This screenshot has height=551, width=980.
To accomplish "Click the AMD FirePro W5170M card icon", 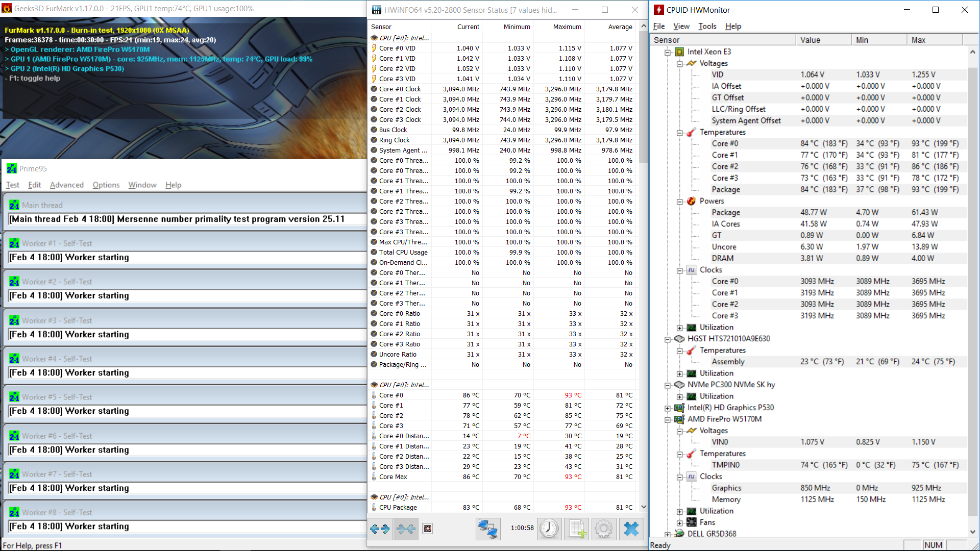I will click(679, 419).
